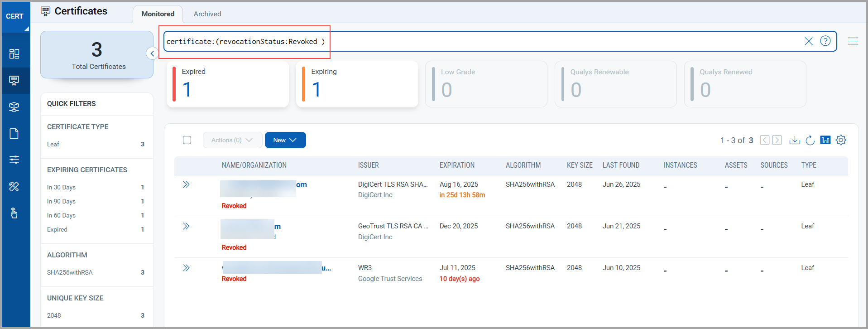Expand the GeoTrust TLS RSA certificate row

[x=186, y=226]
